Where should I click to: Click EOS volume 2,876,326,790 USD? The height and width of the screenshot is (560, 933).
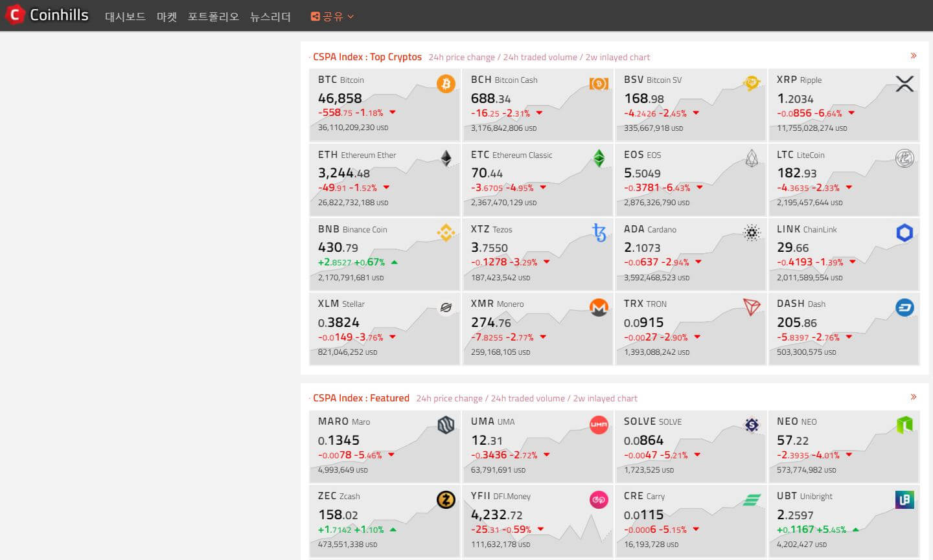click(656, 203)
